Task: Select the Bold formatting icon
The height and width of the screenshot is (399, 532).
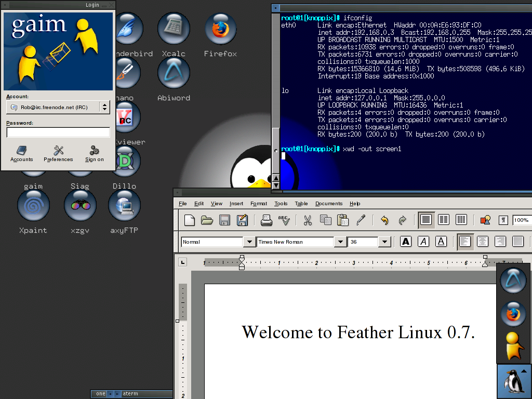Action: (x=405, y=241)
